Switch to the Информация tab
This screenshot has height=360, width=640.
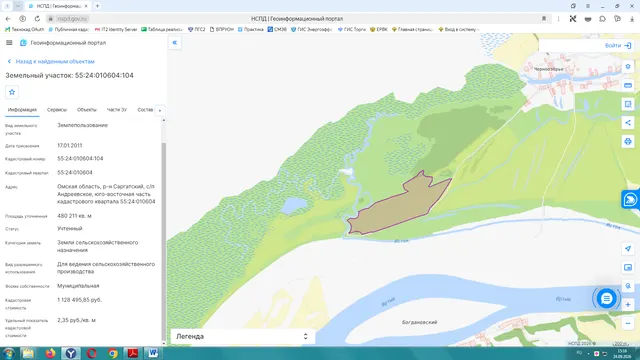pyautogui.click(x=22, y=110)
